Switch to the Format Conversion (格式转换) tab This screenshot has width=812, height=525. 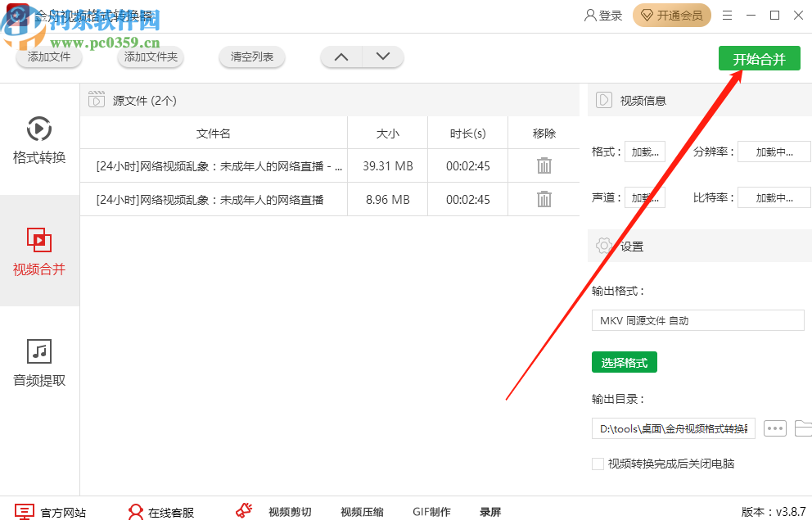(x=39, y=139)
